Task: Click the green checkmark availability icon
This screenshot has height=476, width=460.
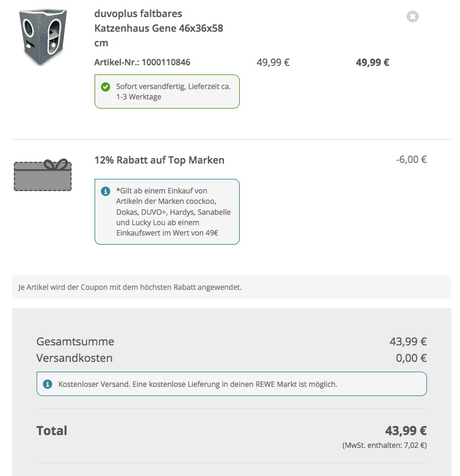Action: coord(105,87)
